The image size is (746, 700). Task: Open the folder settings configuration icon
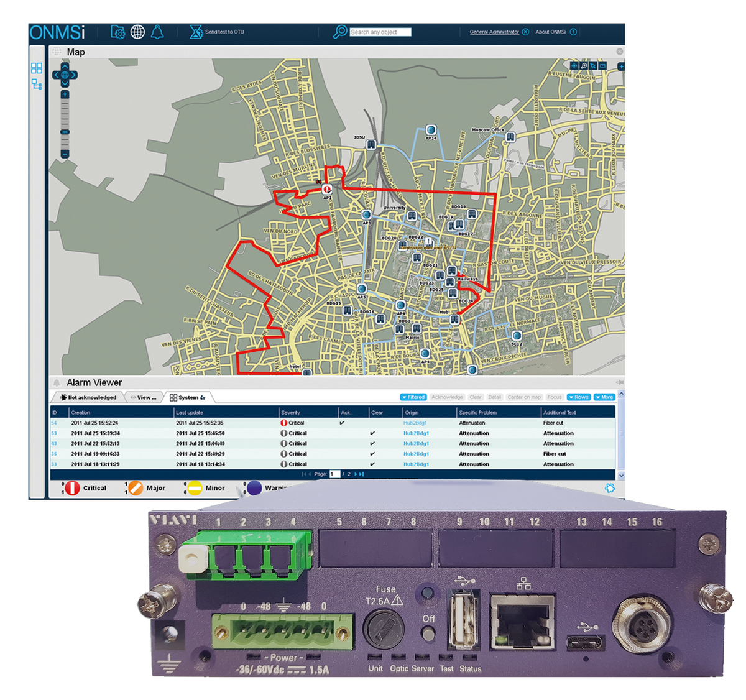coord(117,32)
